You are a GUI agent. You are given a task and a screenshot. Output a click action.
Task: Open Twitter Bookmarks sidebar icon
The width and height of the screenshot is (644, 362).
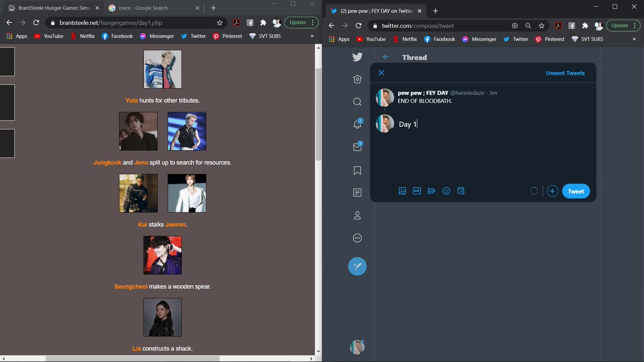pyautogui.click(x=357, y=171)
